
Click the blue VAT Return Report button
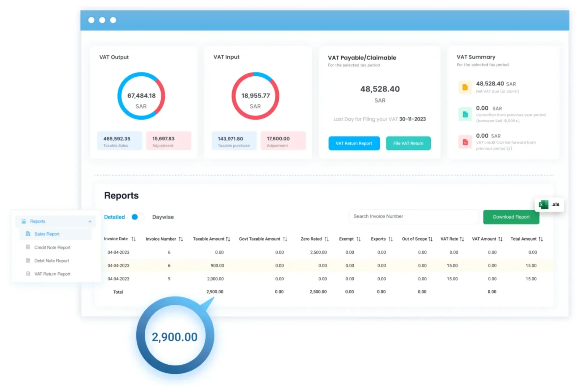point(354,143)
